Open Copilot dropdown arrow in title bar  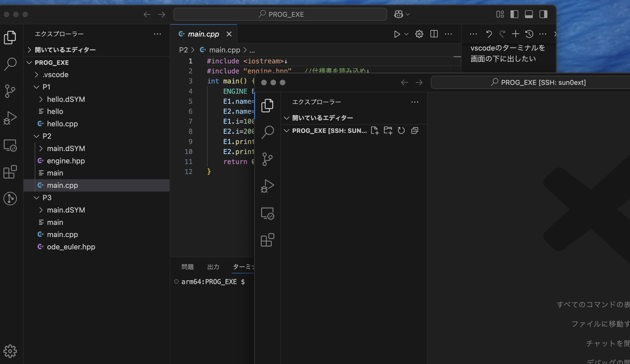pos(408,14)
